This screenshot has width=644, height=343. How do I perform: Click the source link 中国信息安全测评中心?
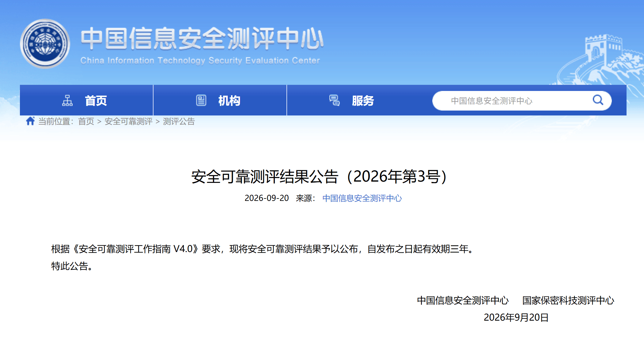362,198
